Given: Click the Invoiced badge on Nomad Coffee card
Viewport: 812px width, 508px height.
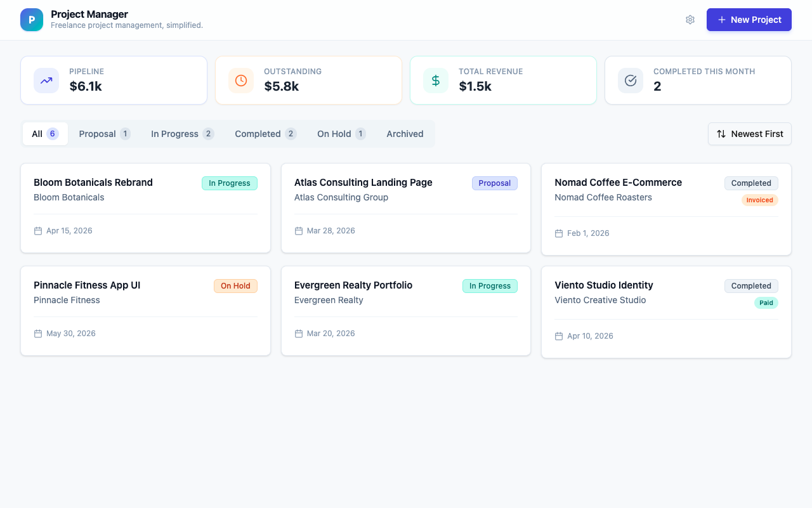Looking at the screenshot, I should pyautogui.click(x=760, y=200).
